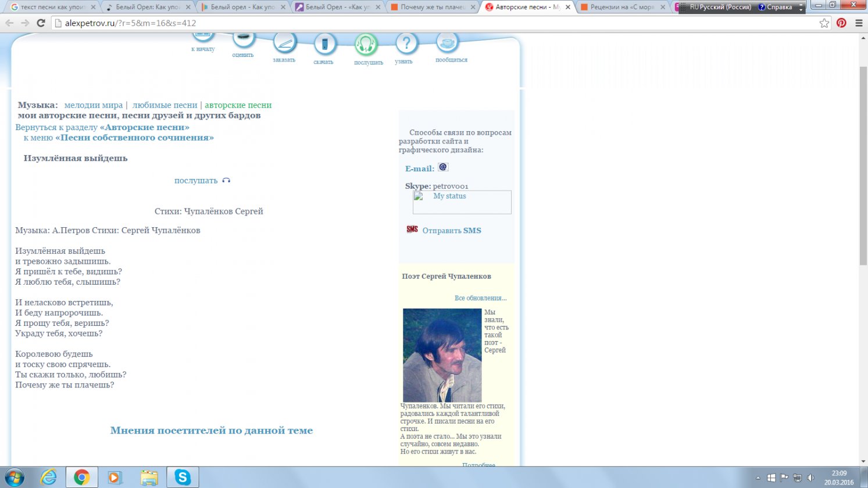The width and height of the screenshot is (868, 488).
Task: Click the 'Отправить SMS' link
Action: pyautogui.click(x=452, y=231)
